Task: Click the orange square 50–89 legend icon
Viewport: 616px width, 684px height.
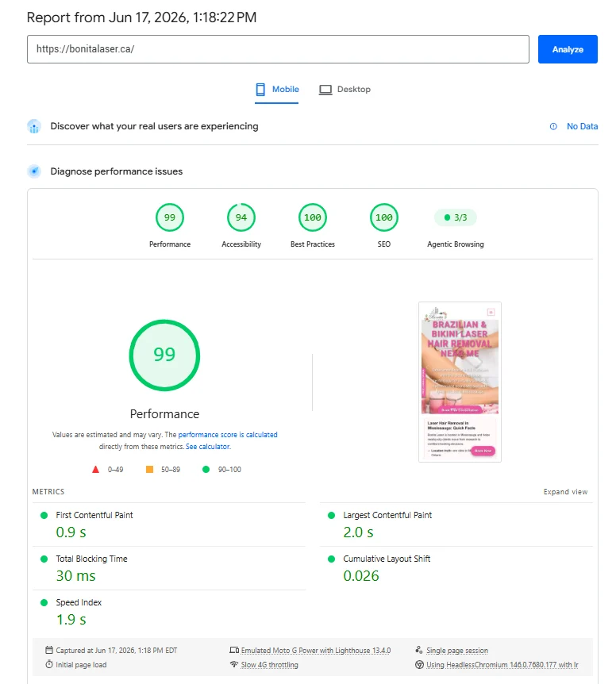Action: pos(149,470)
